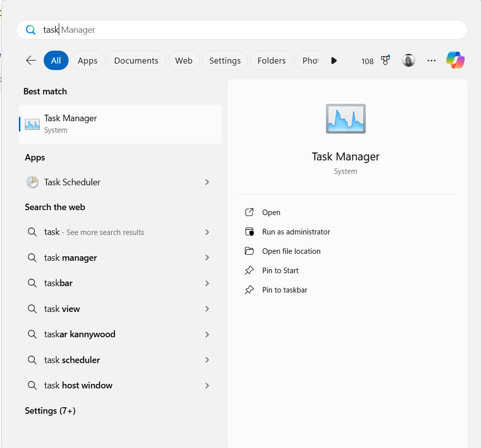Select the Web filter tab

coord(184,60)
